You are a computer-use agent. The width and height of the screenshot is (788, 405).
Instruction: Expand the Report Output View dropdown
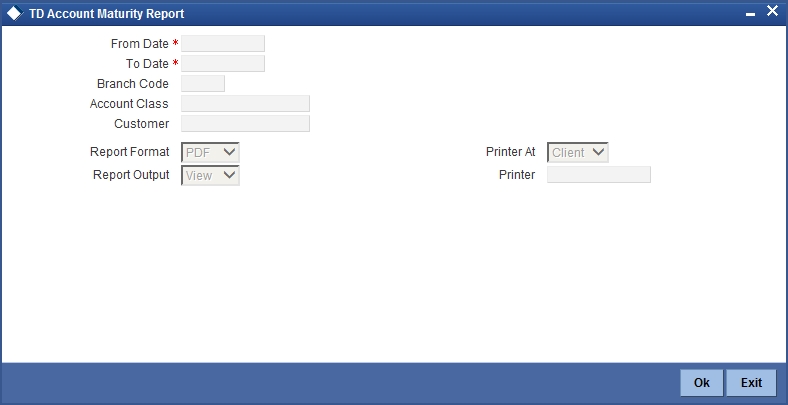coord(210,175)
